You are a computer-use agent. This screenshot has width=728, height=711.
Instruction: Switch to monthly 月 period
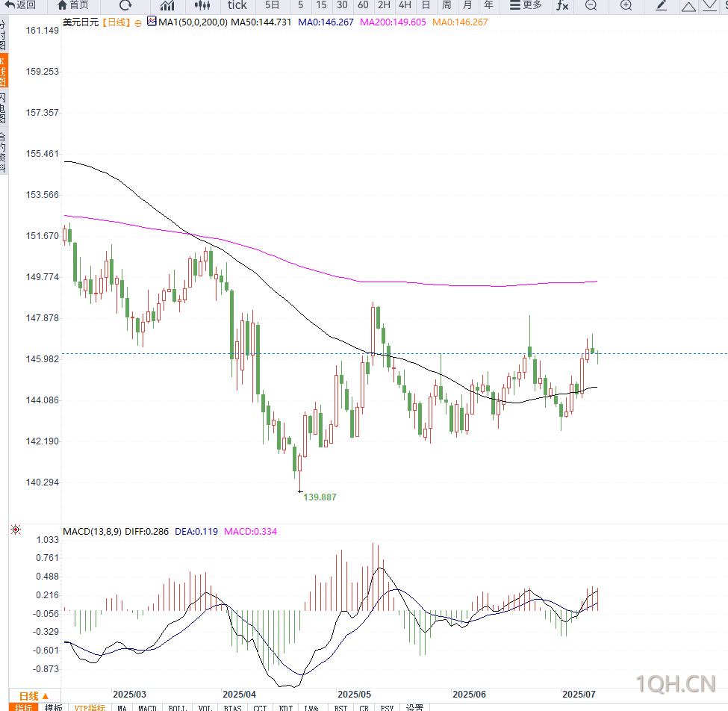point(467,5)
